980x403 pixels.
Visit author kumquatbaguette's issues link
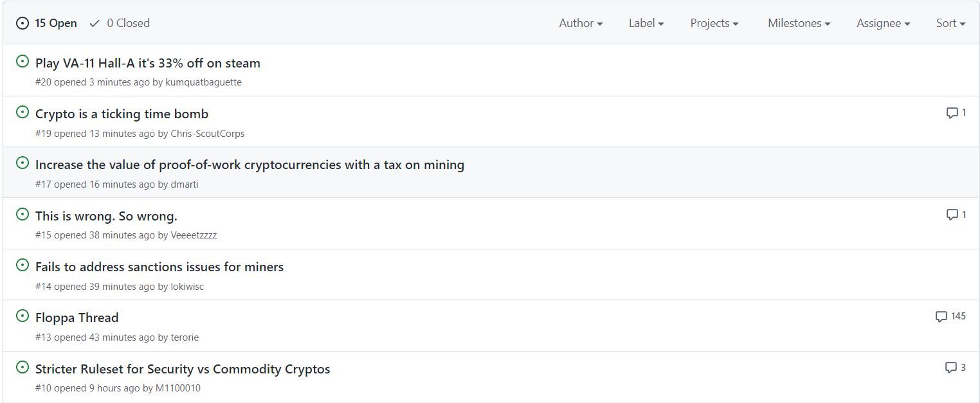[x=203, y=82]
